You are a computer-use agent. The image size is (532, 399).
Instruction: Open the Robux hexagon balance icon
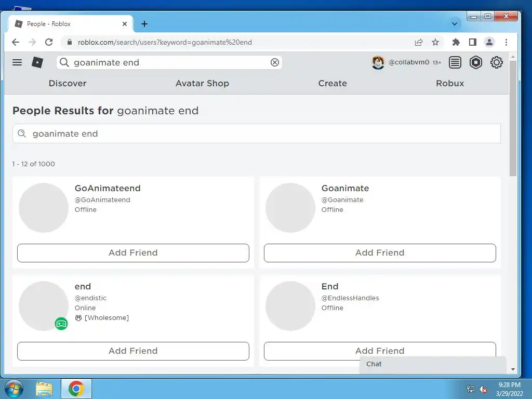pos(476,62)
